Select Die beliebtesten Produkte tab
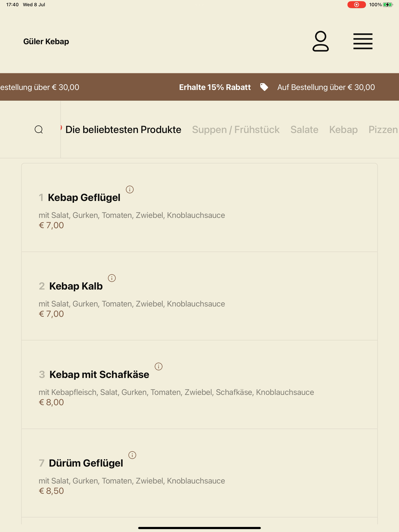The image size is (399, 532). (123, 130)
